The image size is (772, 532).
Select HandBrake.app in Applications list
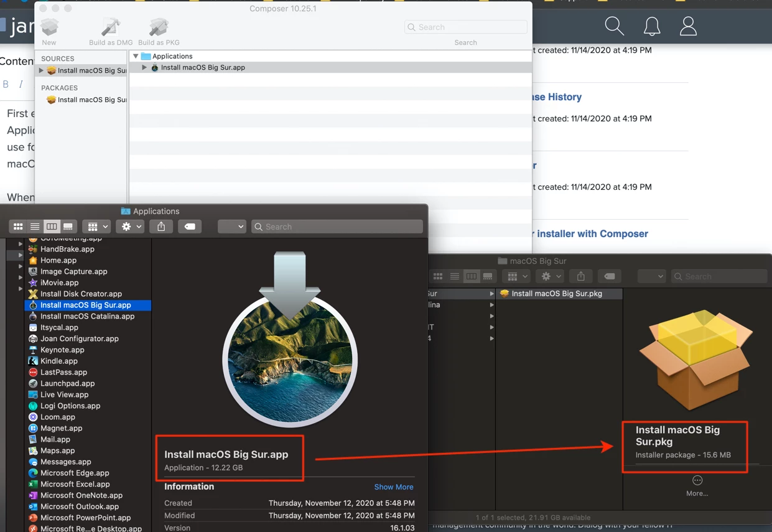(88, 249)
